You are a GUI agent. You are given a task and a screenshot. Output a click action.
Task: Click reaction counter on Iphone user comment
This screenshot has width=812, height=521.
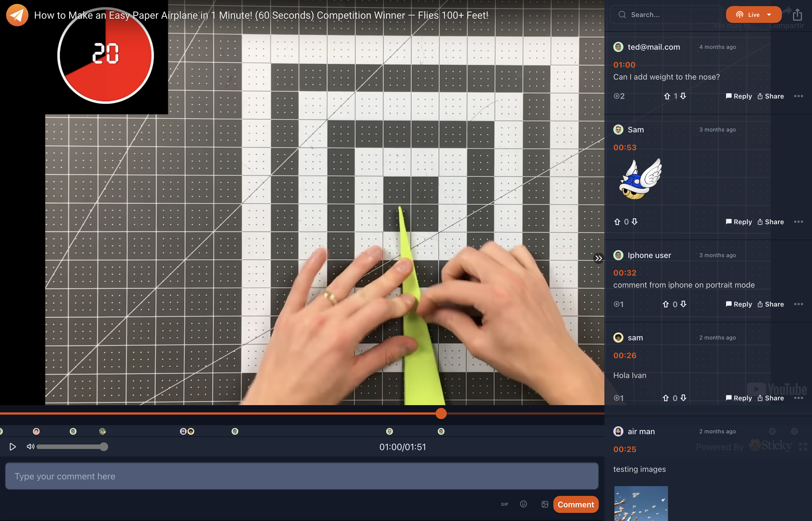[x=618, y=304]
